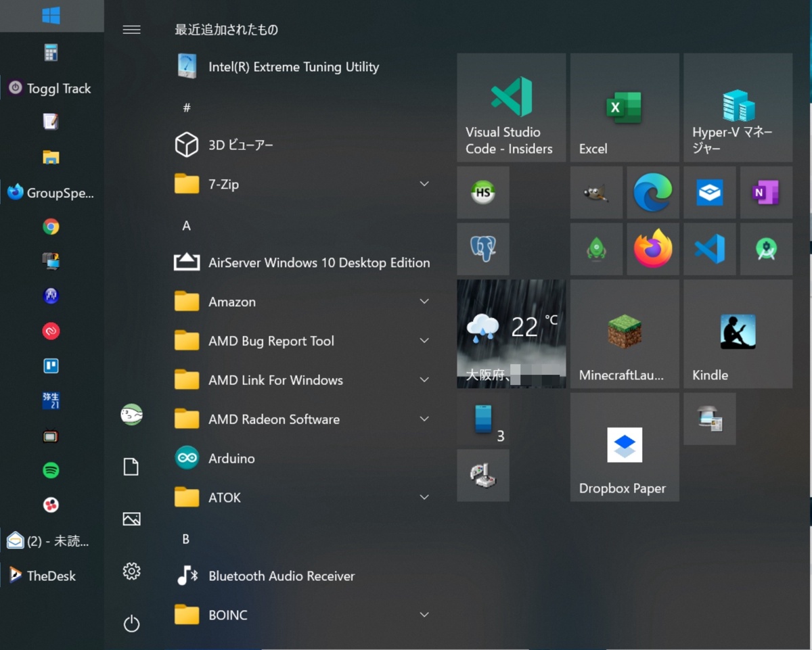Screen dimensions: 812x650
Task: Launch Google Chrome from the taskbar
Action: click(51, 227)
